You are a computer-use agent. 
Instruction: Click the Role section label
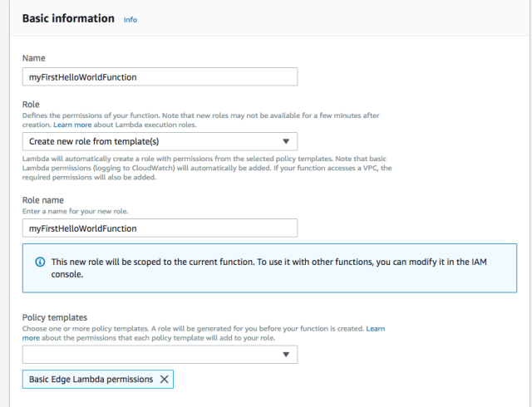(x=31, y=105)
